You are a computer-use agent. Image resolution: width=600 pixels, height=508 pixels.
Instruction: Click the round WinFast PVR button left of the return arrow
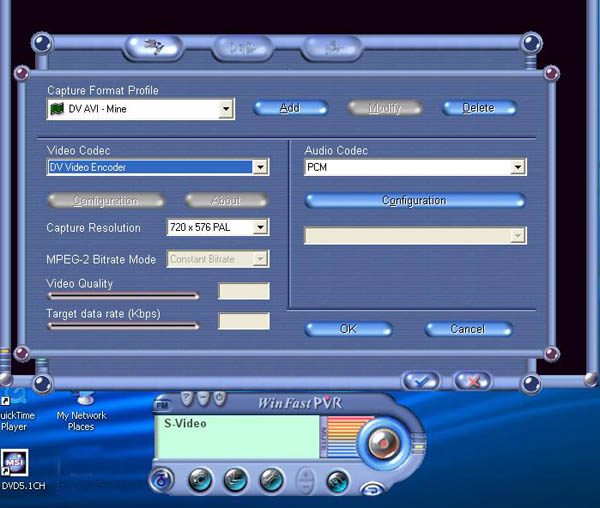click(x=338, y=481)
